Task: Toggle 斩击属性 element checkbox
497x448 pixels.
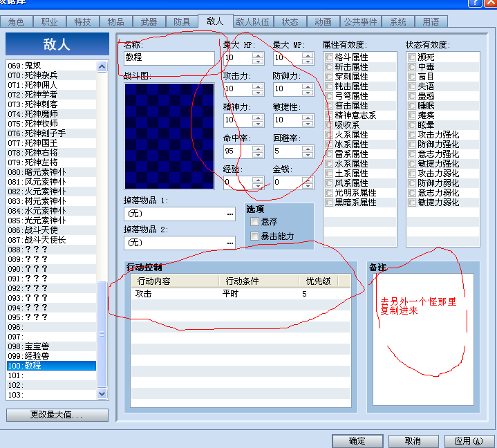Action: (x=329, y=67)
